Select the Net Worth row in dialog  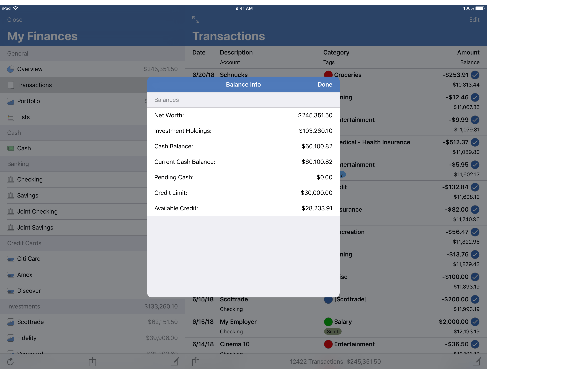tap(243, 115)
